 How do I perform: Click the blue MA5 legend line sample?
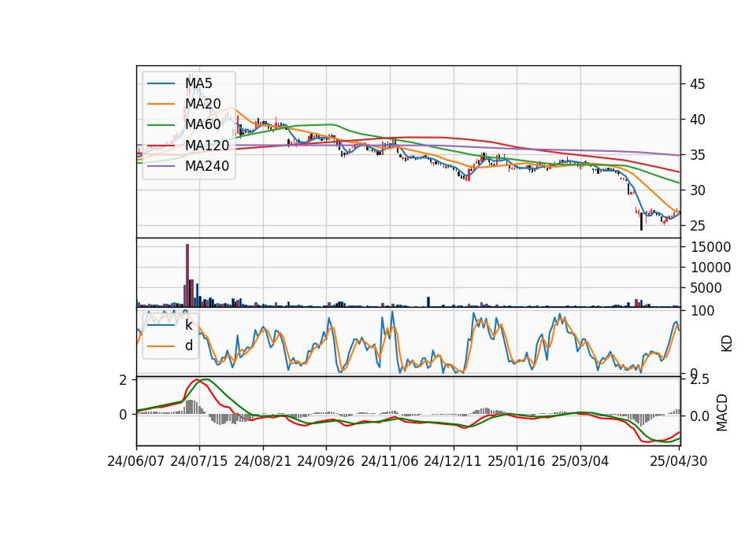[x=161, y=83]
